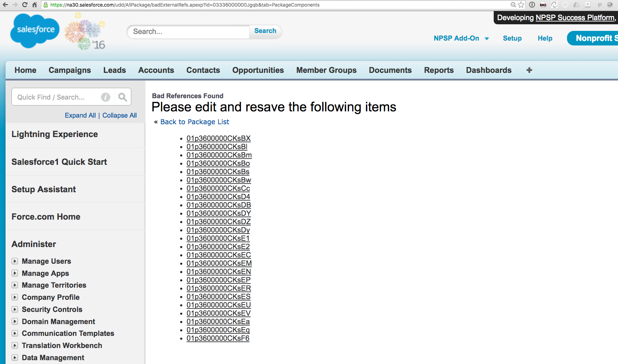The width and height of the screenshot is (618, 364).
Task: Click Back to Package List link
Action: click(195, 122)
